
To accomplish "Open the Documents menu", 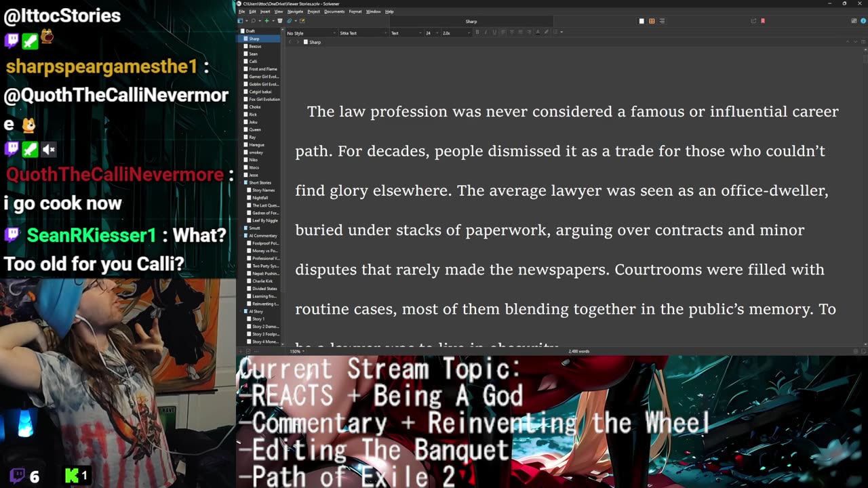I will (334, 12).
